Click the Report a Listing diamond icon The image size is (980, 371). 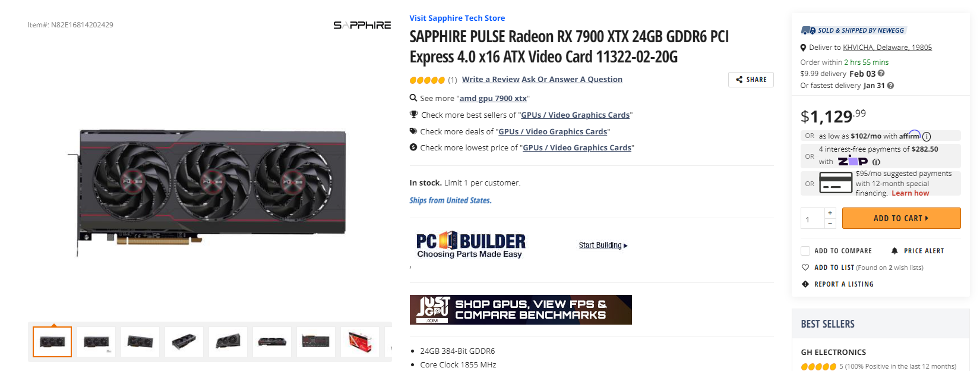pos(805,284)
